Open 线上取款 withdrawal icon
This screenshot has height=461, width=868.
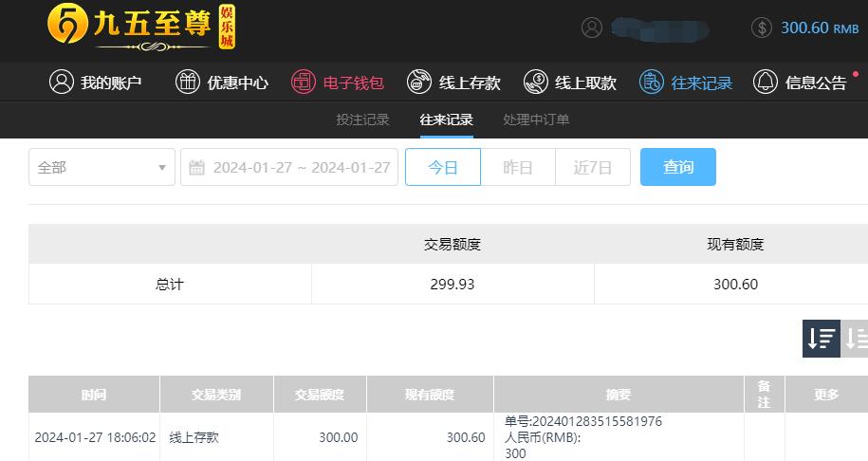click(x=535, y=82)
